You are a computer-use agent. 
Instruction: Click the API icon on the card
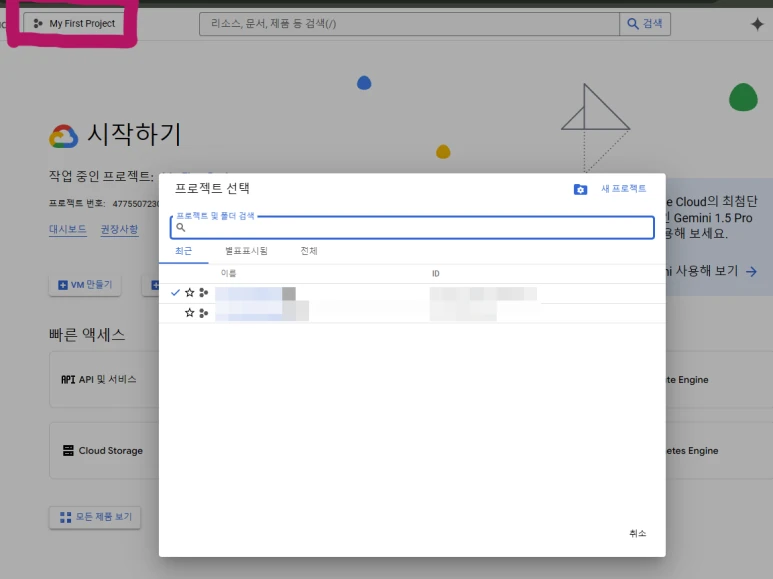(x=68, y=379)
